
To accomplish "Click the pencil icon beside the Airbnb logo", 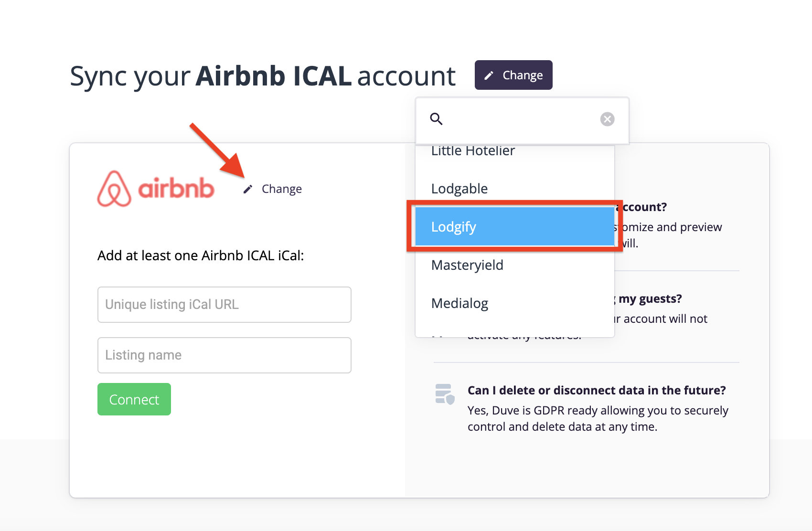I will click(x=247, y=189).
